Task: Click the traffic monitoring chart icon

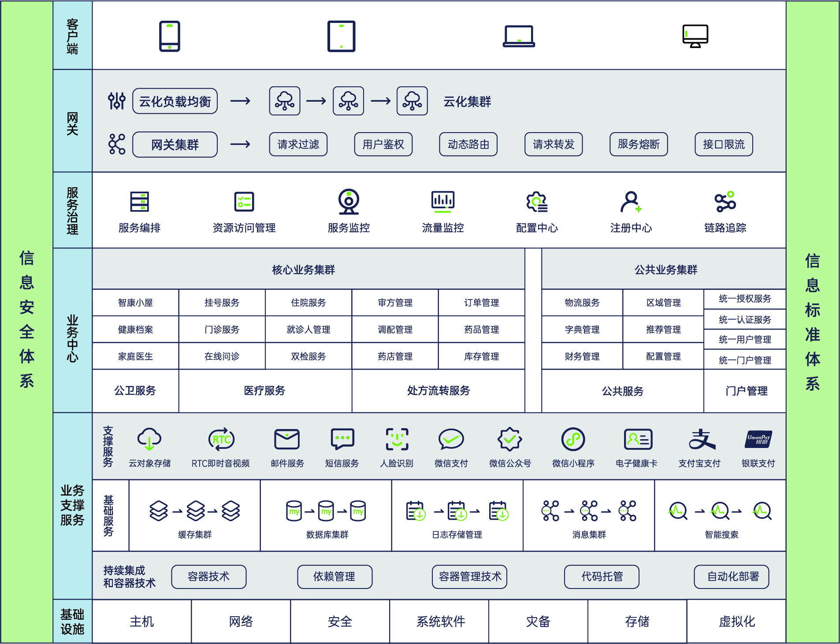Action: (x=442, y=202)
